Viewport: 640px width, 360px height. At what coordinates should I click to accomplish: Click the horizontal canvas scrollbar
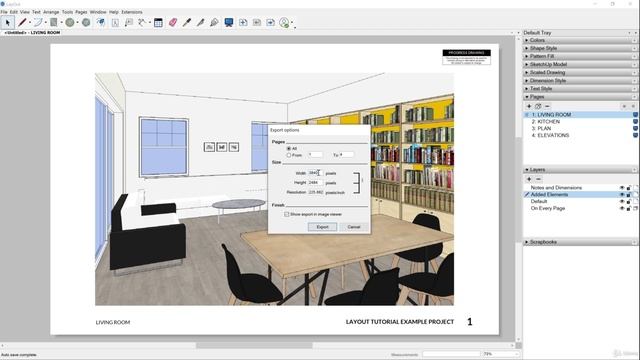pos(254,345)
